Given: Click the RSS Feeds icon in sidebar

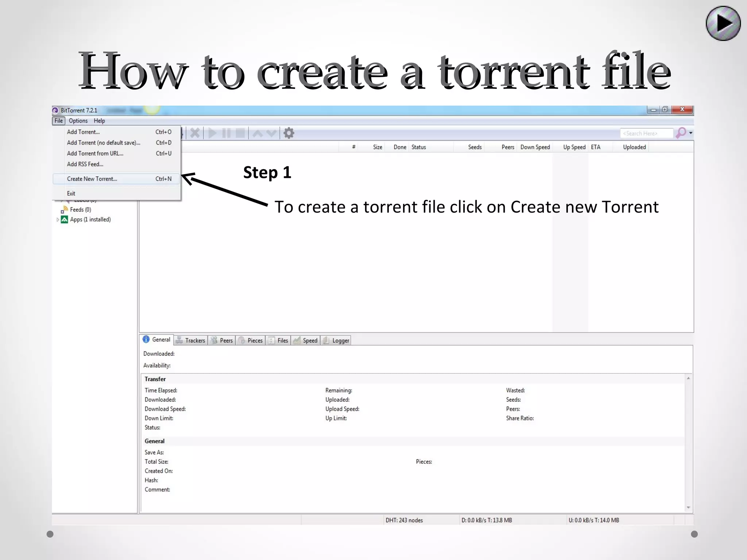Looking at the screenshot, I should pyautogui.click(x=65, y=210).
